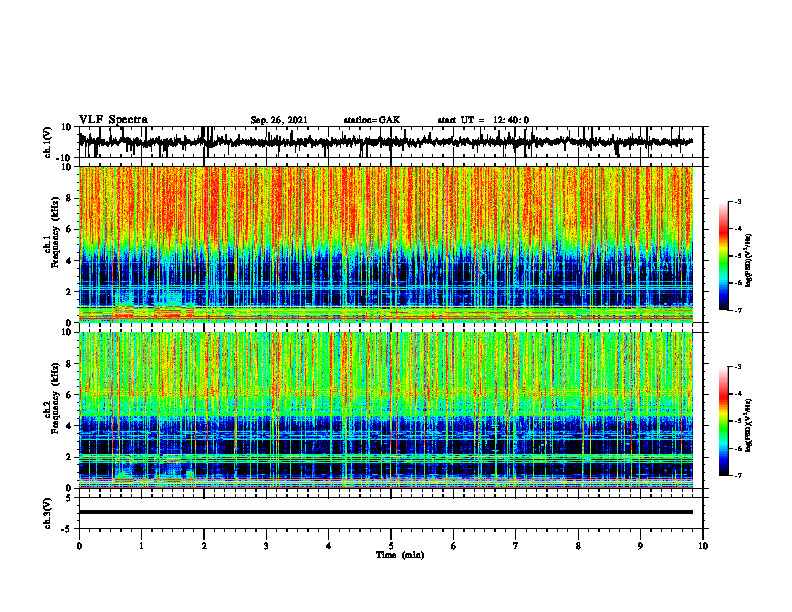
Task: Click the ch.2 colorbar gradient scale
Action: coord(723,421)
